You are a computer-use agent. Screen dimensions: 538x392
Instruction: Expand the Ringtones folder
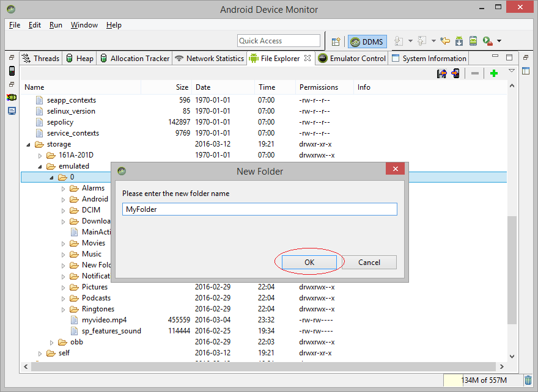[x=63, y=310]
